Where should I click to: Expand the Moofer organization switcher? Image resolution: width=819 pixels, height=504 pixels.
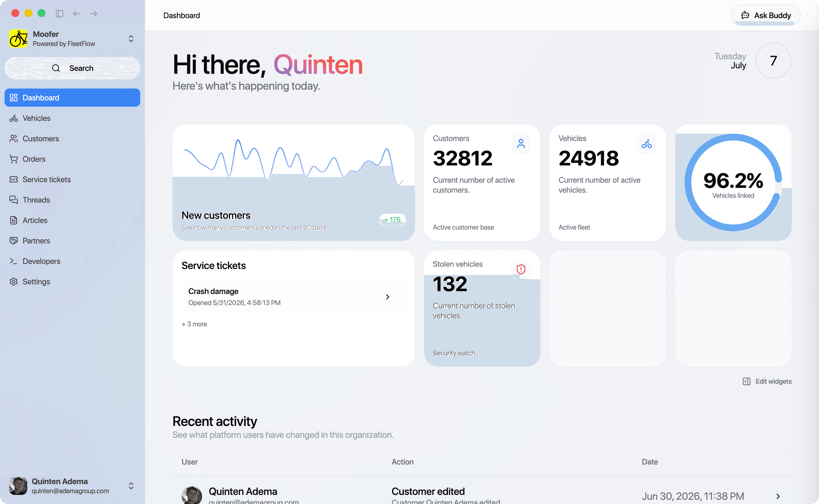(131, 39)
